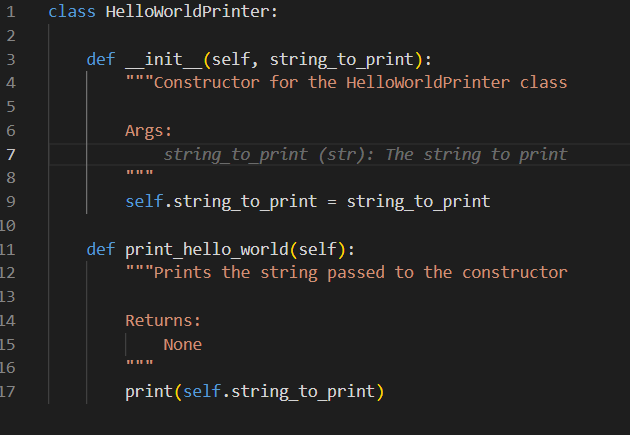The image size is (630, 435).
Task: Click the "class" keyword on line 1
Action: click(67, 12)
